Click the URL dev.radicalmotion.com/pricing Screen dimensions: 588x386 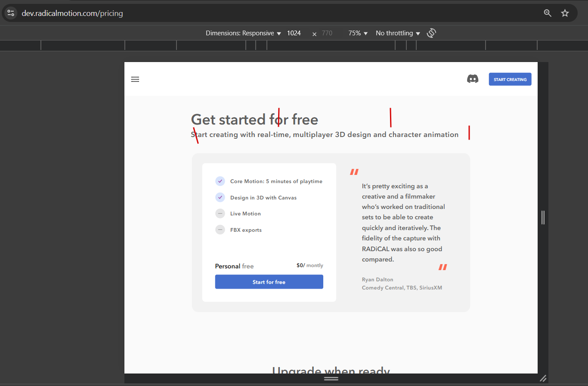pyautogui.click(x=72, y=13)
